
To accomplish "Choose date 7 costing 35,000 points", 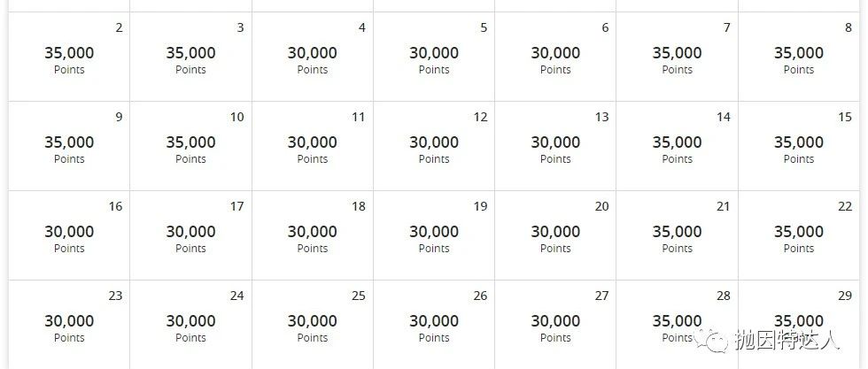I will pyautogui.click(x=677, y=57).
